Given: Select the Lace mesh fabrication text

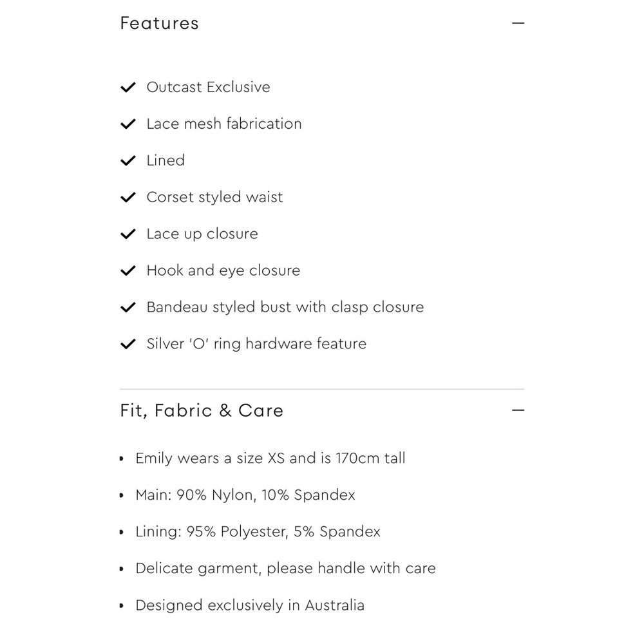Looking at the screenshot, I should [x=224, y=124].
